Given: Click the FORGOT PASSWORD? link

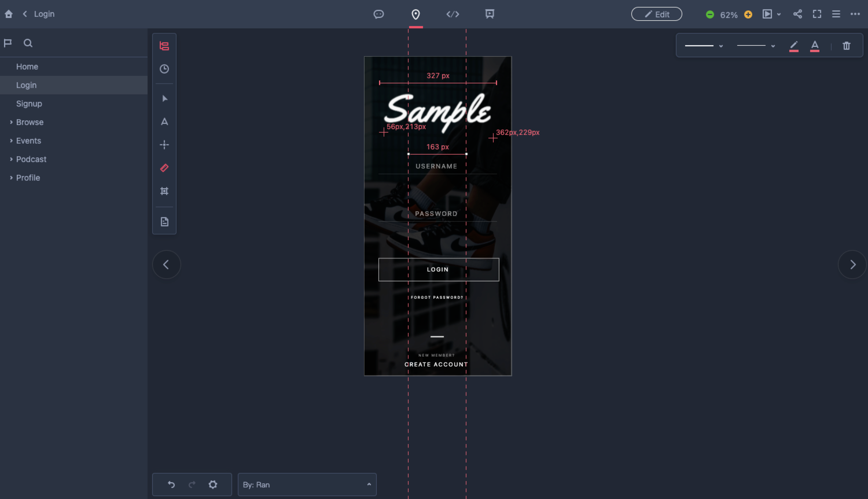Looking at the screenshot, I should pos(437,298).
